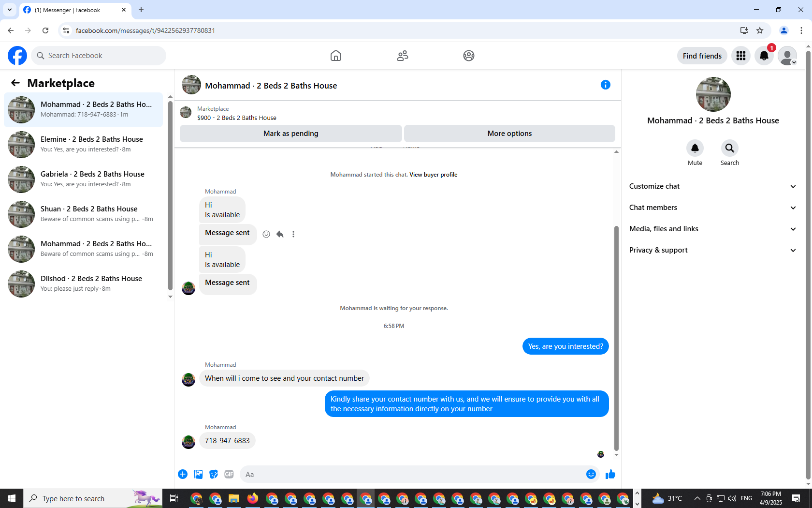The height and width of the screenshot is (508, 812).
Task: Open Task View on the taskbar
Action: tap(174, 498)
